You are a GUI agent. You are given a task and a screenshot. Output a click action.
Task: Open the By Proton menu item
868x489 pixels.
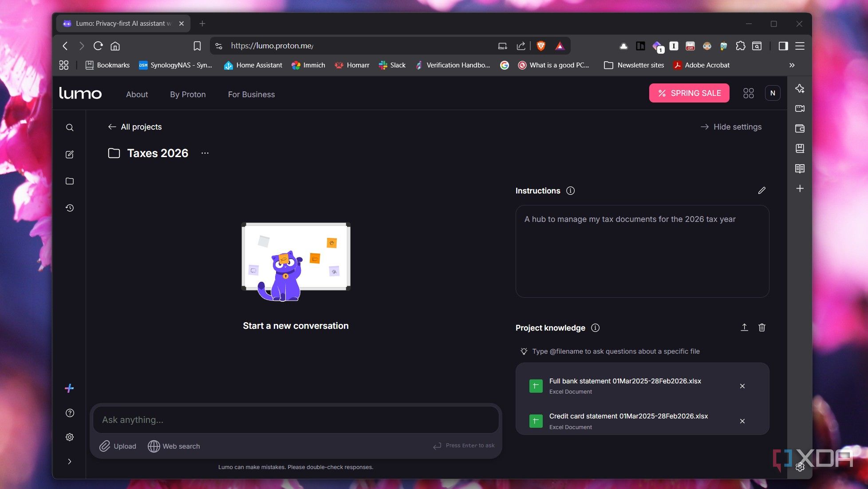coord(188,95)
